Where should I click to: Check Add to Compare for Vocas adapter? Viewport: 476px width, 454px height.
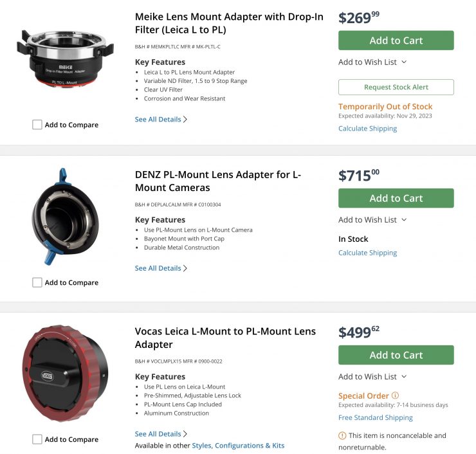37,439
